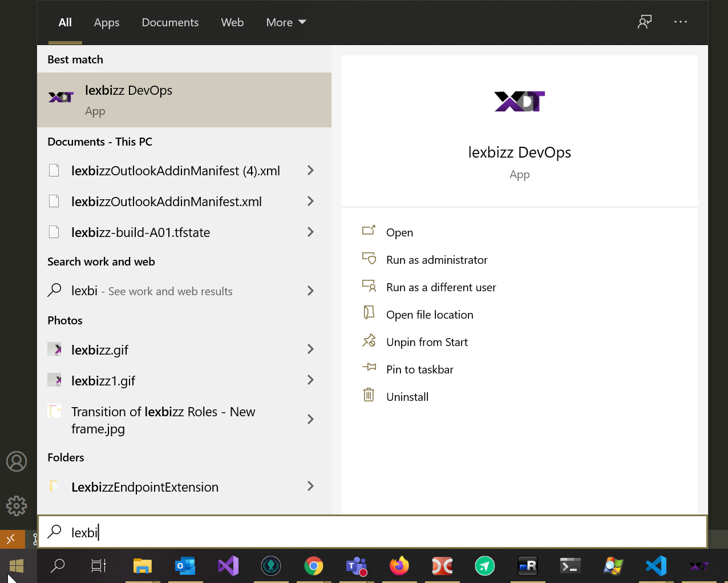
Task: Click the Uninstall trash can icon
Action: [369, 395]
